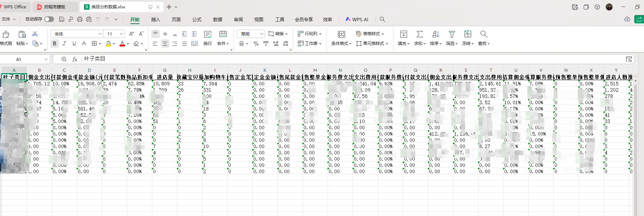Click the Convert (转换) button
Viewport: 644px width, 216px height.
tap(278, 34)
